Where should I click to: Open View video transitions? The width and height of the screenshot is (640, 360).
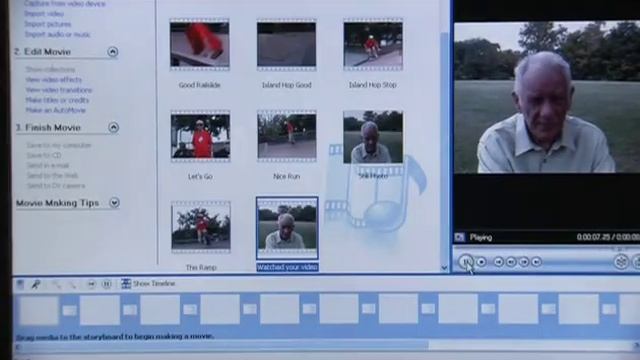[x=59, y=90]
